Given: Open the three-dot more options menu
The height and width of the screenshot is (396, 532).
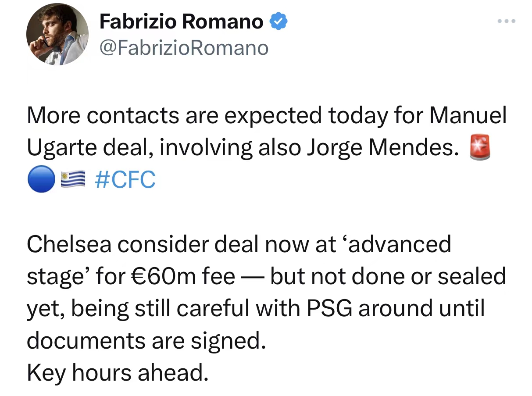Looking at the screenshot, I should 507,21.
